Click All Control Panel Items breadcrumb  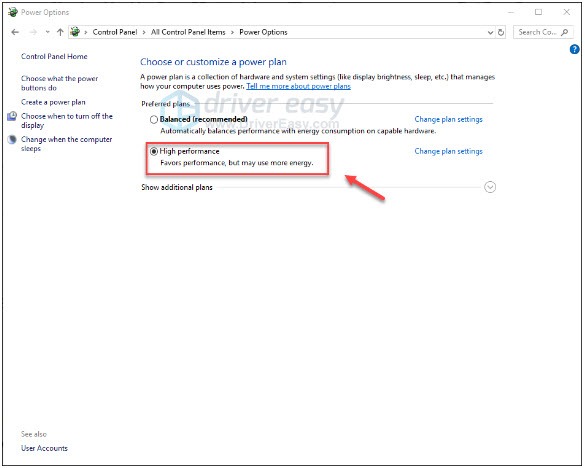(x=188, y=32)
